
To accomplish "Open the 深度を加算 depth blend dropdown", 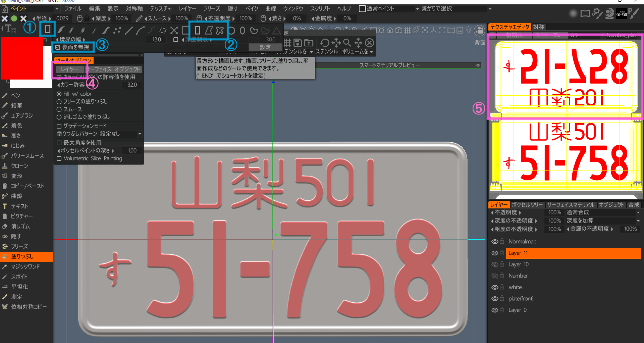I will pos(603,221).
